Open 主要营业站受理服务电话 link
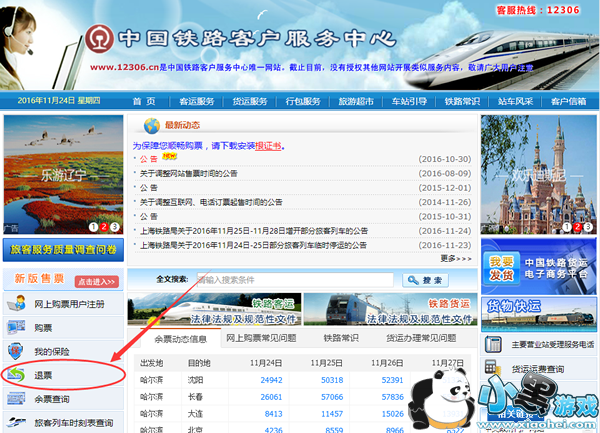The image size is (600, 433). [x=553, y=345]
